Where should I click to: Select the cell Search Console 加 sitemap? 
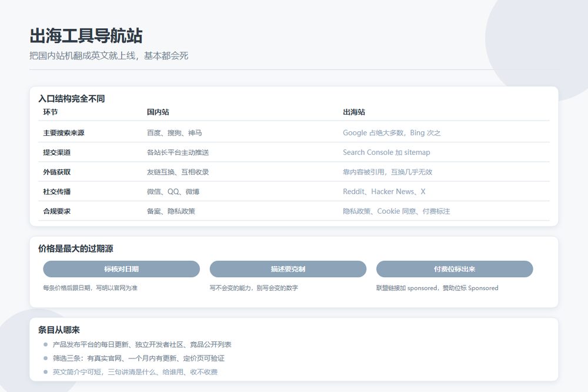click(387, 152)
